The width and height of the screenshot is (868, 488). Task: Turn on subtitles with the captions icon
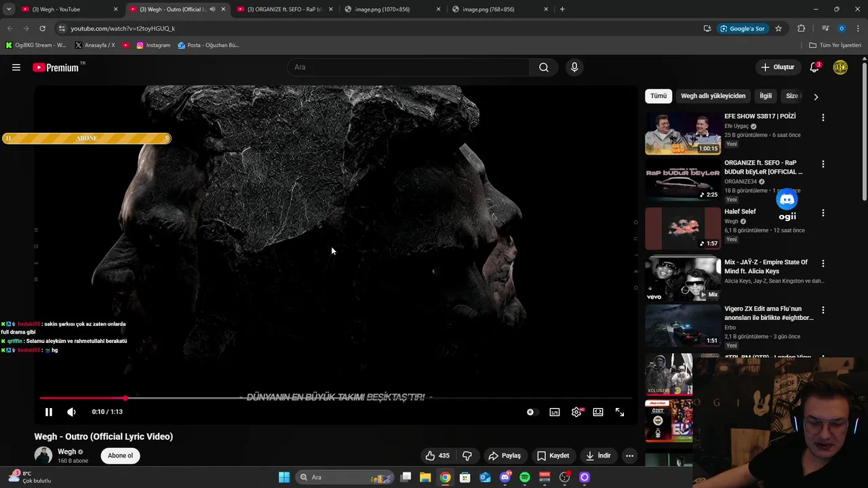coord(555,412)
